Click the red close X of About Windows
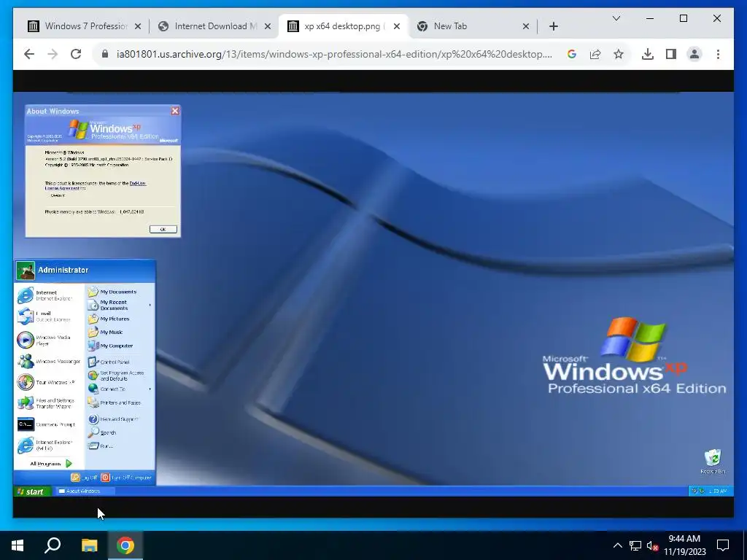 tap(175, 111)
